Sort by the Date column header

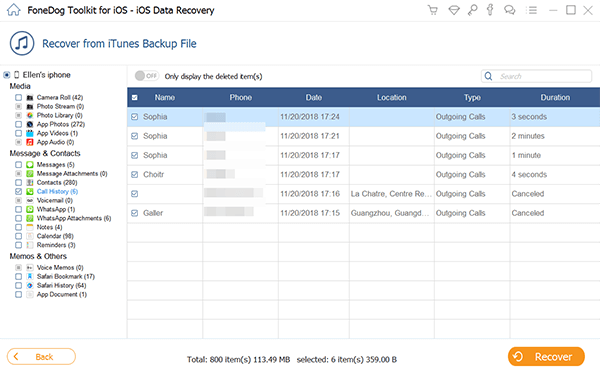point(314,98)
